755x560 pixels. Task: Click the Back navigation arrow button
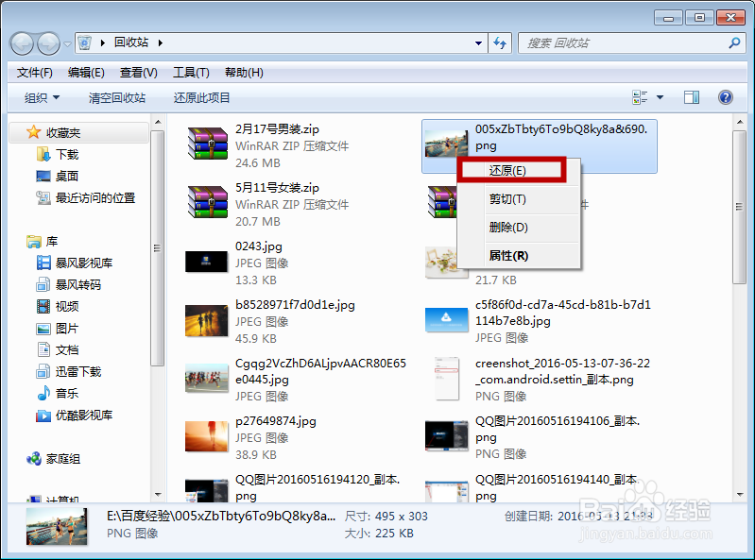tap(22, 43)
